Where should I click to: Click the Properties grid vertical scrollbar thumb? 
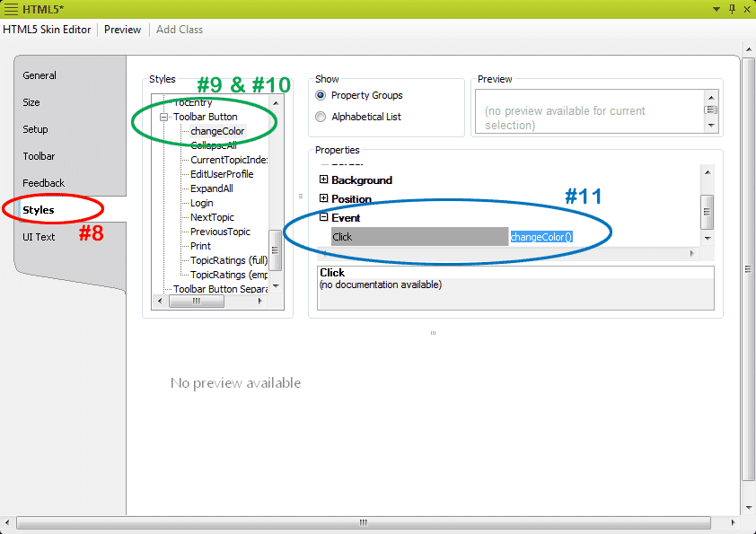click(x=707, y=212)
